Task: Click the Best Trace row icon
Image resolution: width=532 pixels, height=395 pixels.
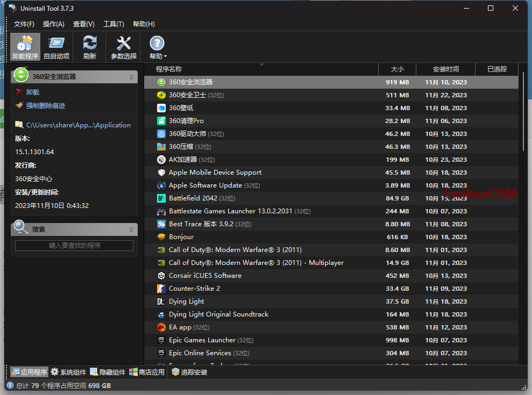Action: pos(161,224)
